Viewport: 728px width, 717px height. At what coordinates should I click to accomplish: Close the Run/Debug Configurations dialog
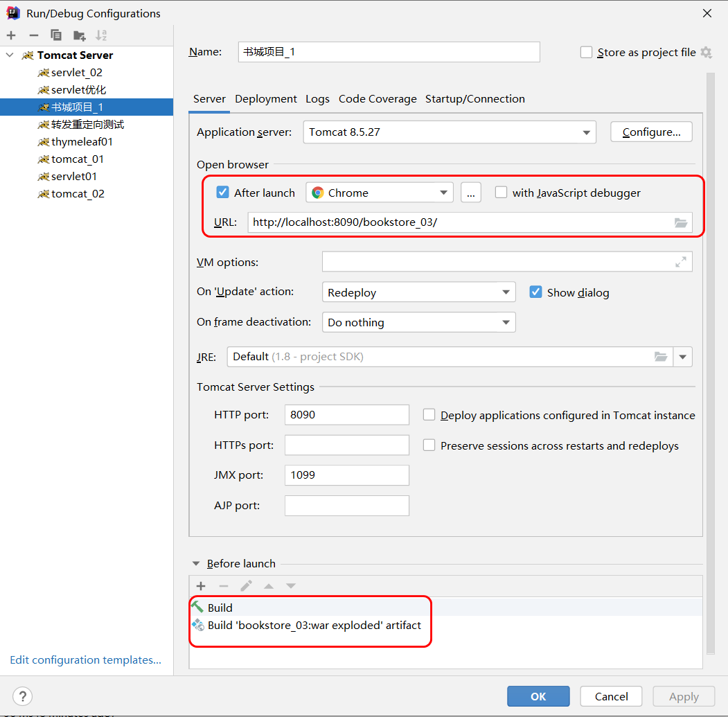point(707,13)
